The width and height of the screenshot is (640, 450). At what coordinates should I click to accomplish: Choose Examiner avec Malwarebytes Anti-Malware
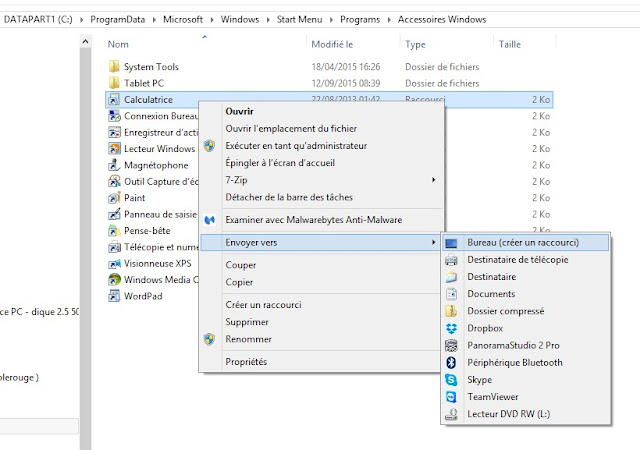click(x=313, y=220)
